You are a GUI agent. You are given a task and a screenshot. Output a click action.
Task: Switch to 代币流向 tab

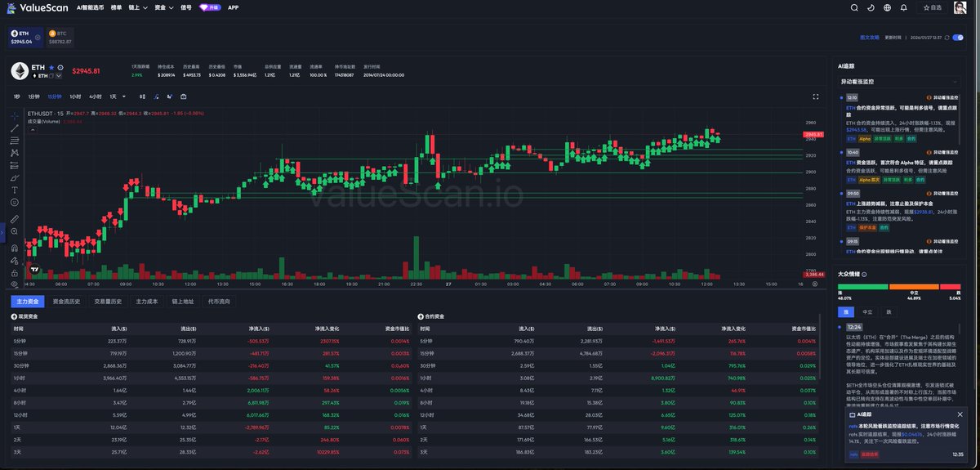tap(220, 302)
